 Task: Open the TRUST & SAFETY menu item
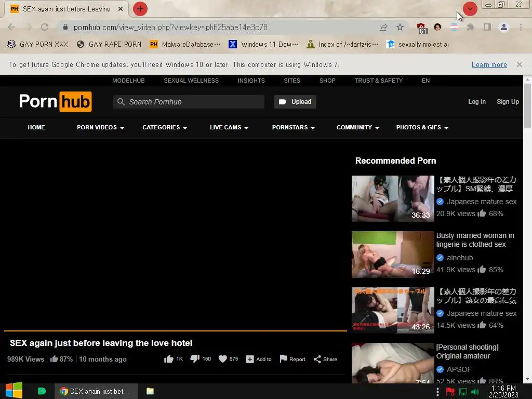pos(378,81)
